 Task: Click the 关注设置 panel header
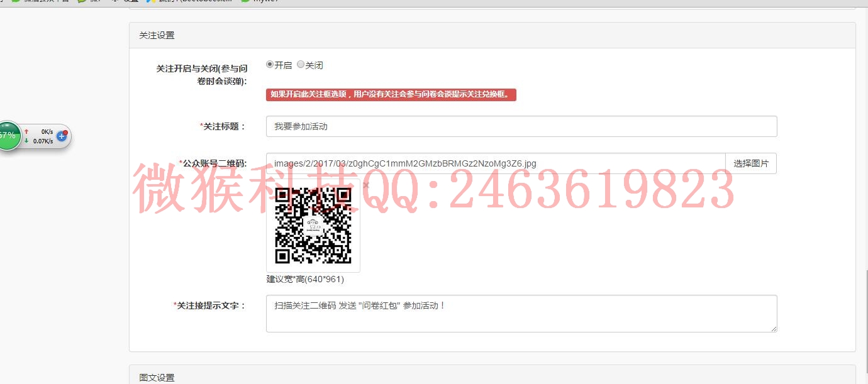[x=492, y=36]
